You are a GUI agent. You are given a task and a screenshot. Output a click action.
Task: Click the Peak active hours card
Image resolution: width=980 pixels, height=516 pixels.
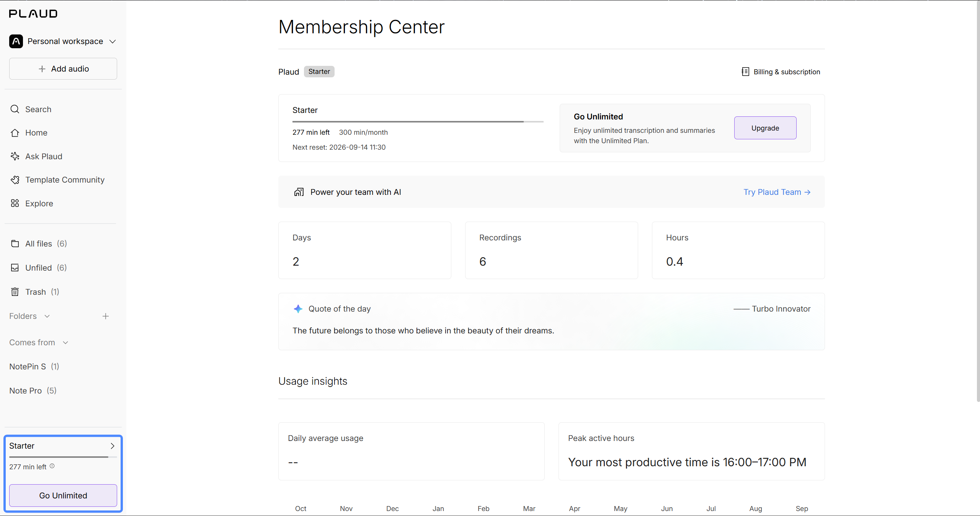pos(692,451)
